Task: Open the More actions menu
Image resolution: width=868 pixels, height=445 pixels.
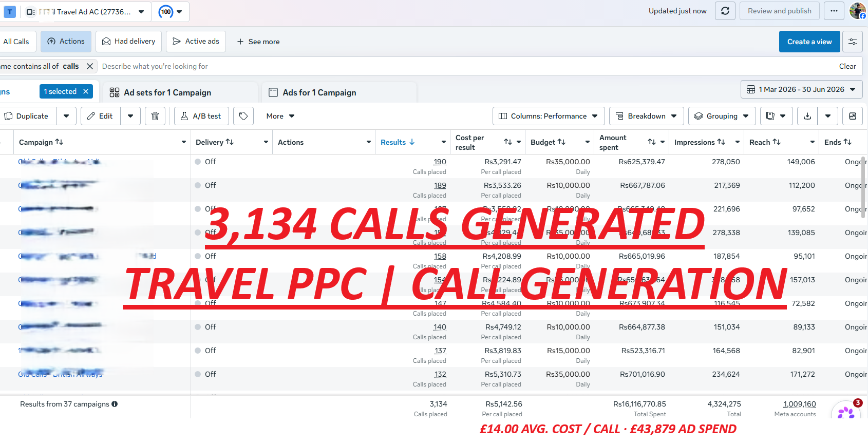Action: click(x=280, y=116)
